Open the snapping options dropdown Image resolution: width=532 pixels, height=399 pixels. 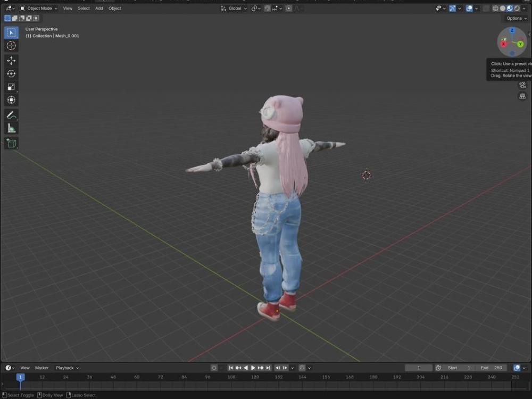277,9
